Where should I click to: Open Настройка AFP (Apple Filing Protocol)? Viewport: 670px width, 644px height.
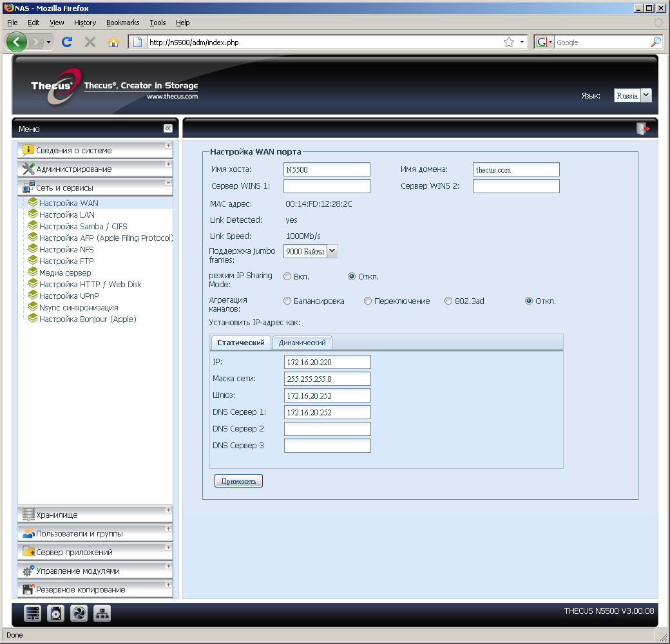click(106, 238)
